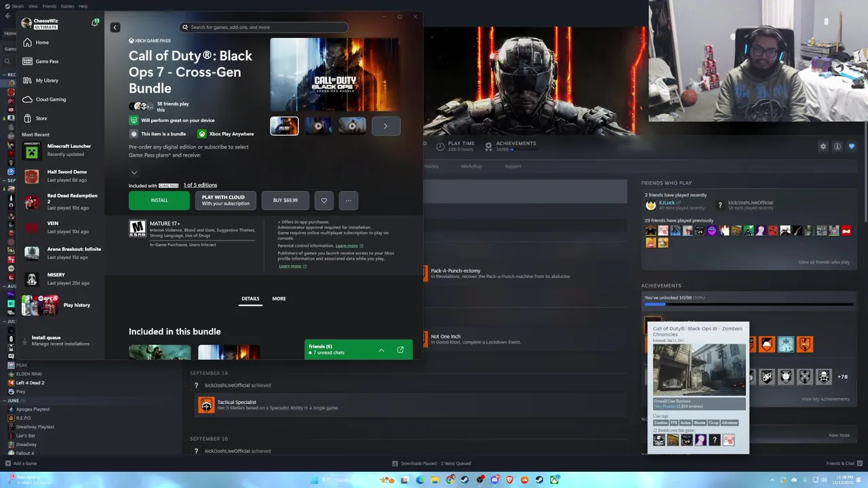Open Steam Downloads Paused status
This screenshot has height=488, width=868.
[x=431, y=464]
